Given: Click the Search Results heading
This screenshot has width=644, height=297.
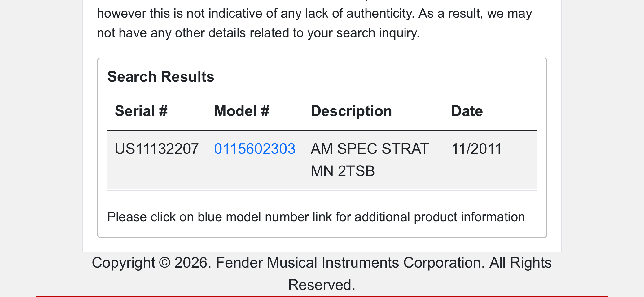Looking at the screenshot, I should 160,77.
